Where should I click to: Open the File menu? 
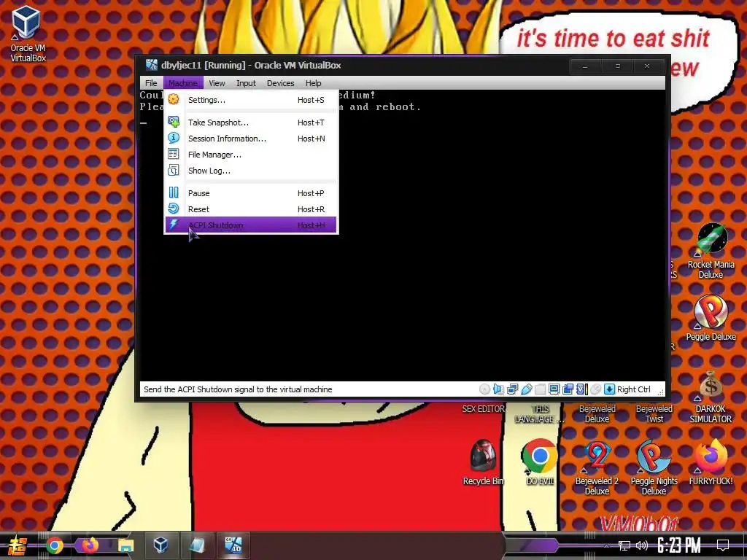[151, 83]
